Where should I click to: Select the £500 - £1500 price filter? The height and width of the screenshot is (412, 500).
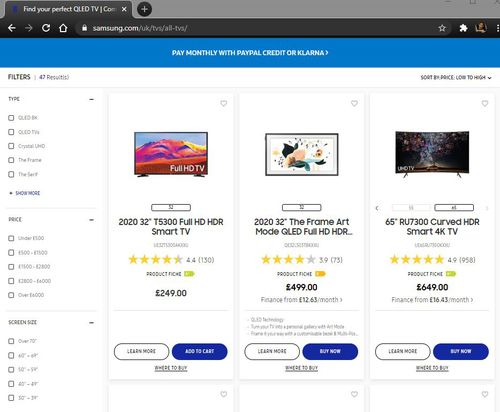[x=11, y=253]
